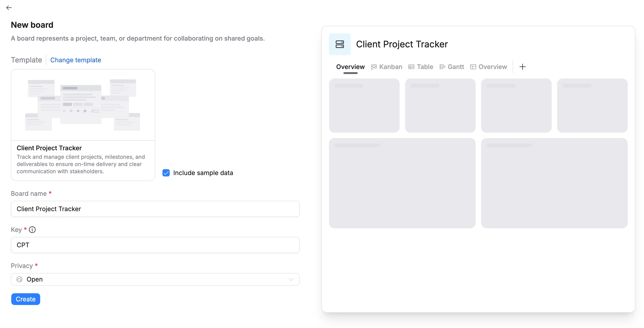644x328 pixels.
Task: Click the Board name input field
Action: point(155,209)
